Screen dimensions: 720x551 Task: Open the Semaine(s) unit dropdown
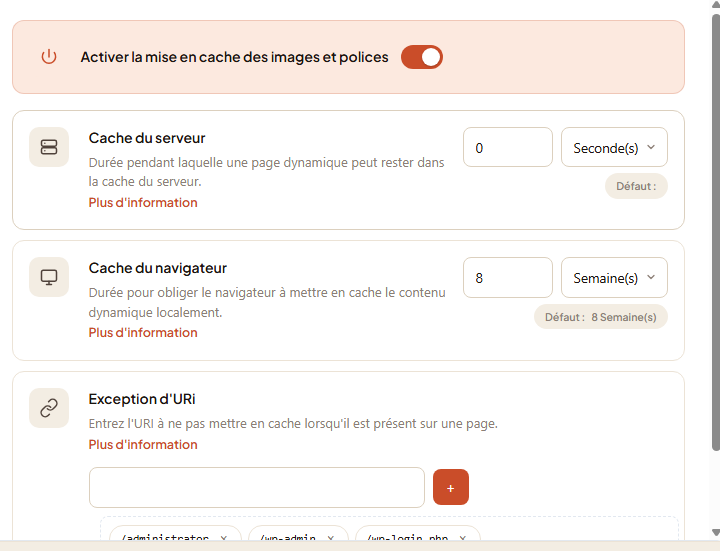click(x=614, y=277)
